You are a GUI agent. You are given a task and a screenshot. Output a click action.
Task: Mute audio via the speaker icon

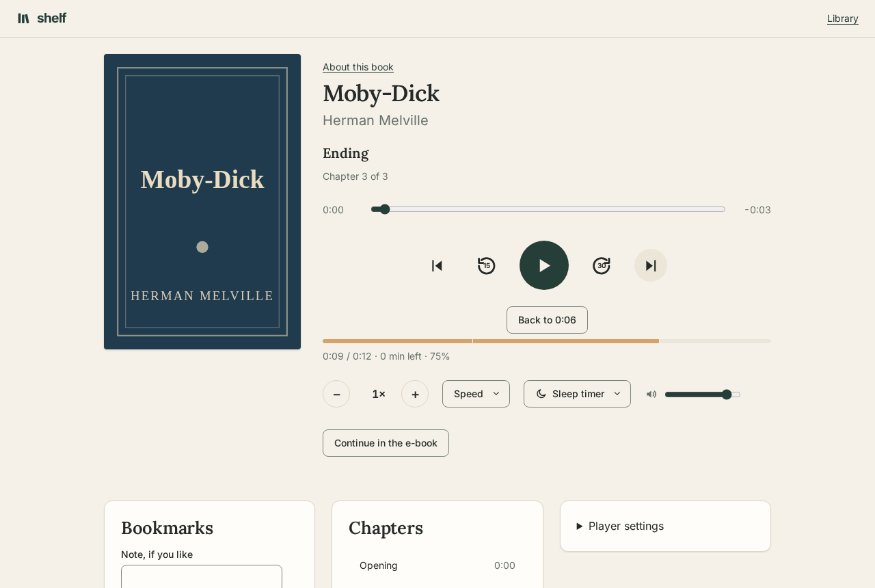(x=651, y=394)
